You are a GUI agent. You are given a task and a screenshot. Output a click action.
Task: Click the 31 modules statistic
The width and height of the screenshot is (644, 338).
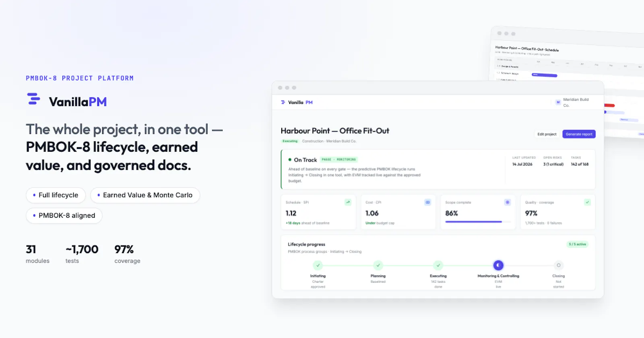pos(37,254)
